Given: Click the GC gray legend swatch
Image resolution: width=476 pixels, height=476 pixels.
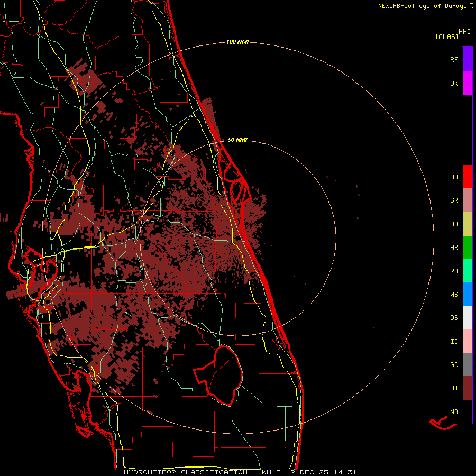Looking at the screenshot, I should pyautogui.click(x=467, y=364).
